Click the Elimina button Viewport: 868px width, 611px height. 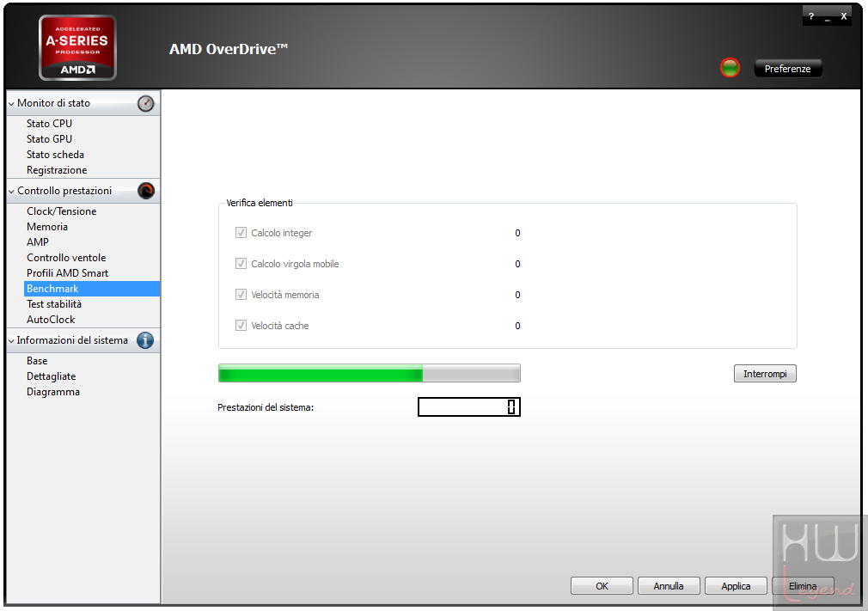point(803,585)
